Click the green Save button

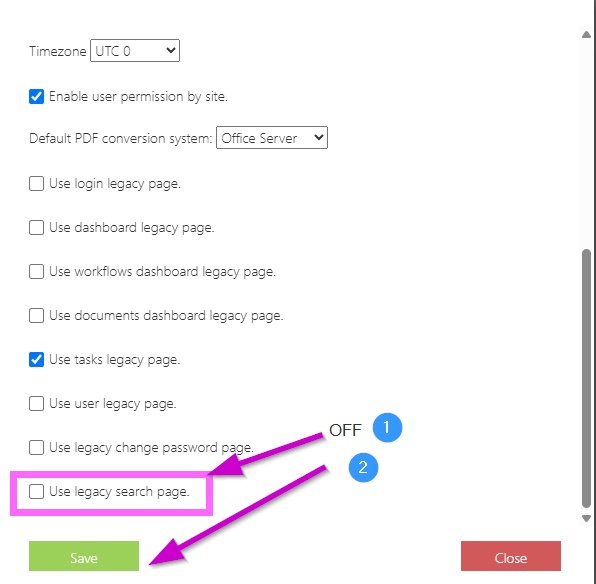(x=84, y=556)
